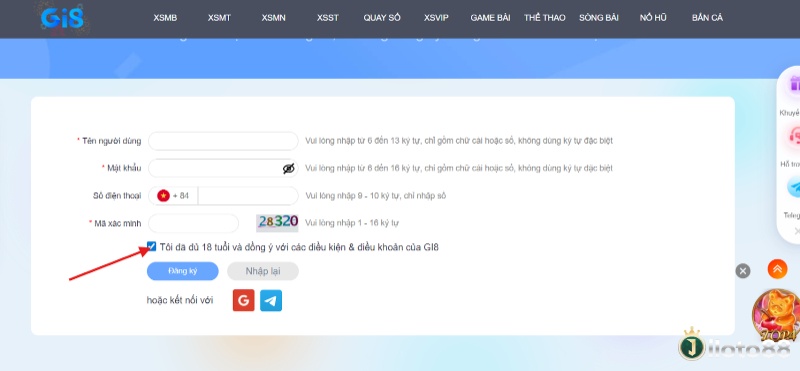Open the Telegram sidebar icon
The height and width of the screenshot is (371, 800).
[x=793, y=188]
